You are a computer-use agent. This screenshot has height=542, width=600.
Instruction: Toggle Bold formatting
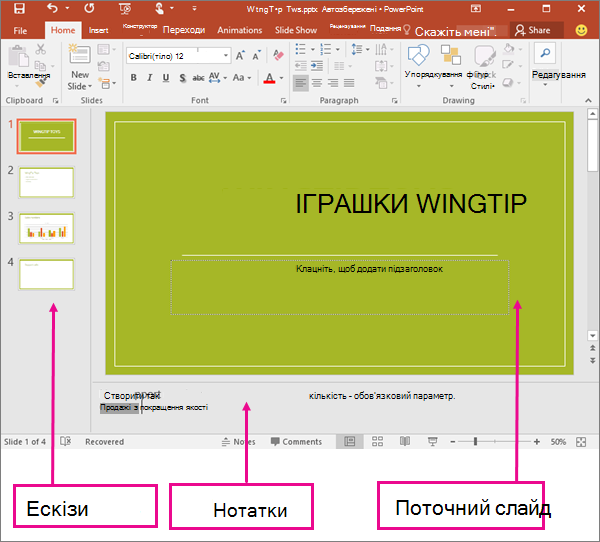point(134,78)
